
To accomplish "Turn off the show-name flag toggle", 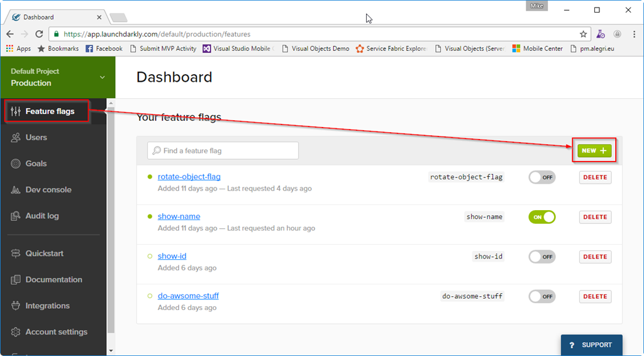I will tap(541, 217).
